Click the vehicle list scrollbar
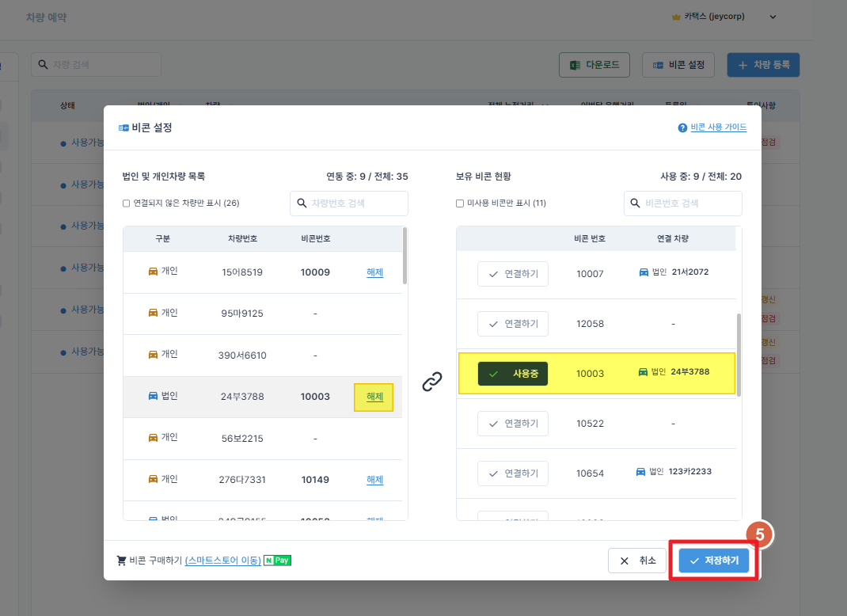 pyautogui.click(x=405, y=256)
